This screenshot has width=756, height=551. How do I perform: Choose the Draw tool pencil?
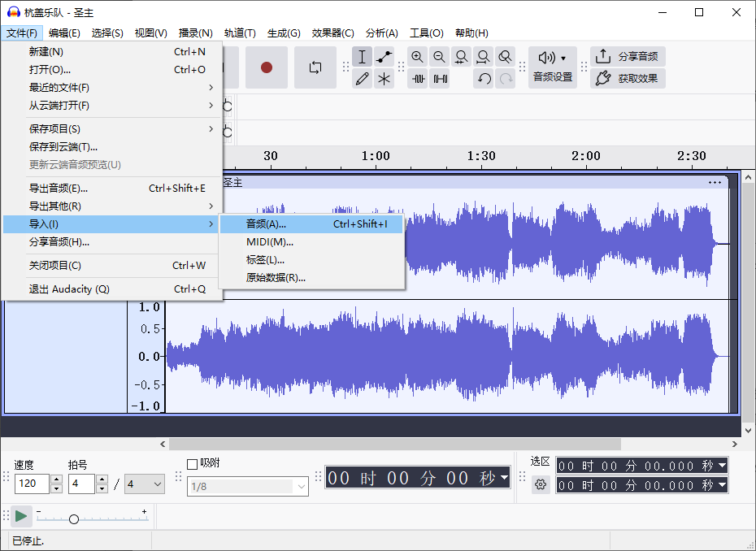click(x=362, y=79)
